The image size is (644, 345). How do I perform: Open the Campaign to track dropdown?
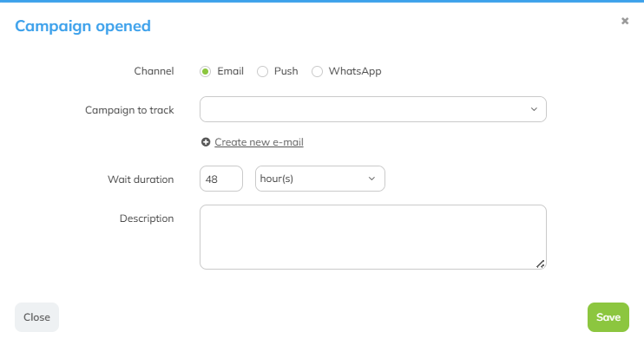[373, 109]
